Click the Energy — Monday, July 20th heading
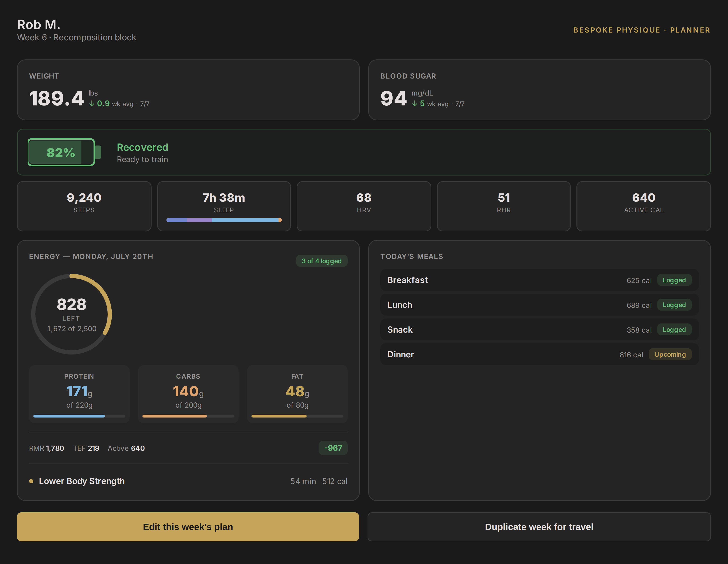 91,256
